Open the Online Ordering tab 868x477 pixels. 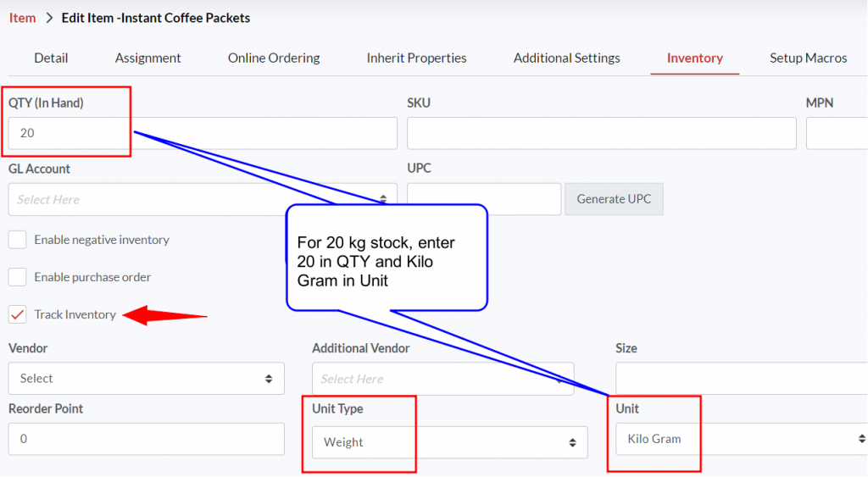[274, 58]
